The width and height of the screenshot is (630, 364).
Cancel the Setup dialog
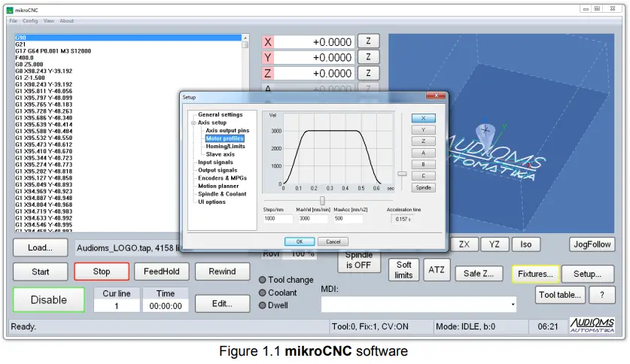(x=333, y=241)
